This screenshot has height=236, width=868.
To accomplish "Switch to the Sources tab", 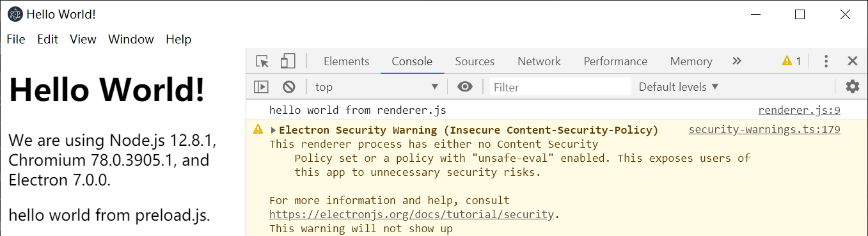I will (x=475, y=61).
